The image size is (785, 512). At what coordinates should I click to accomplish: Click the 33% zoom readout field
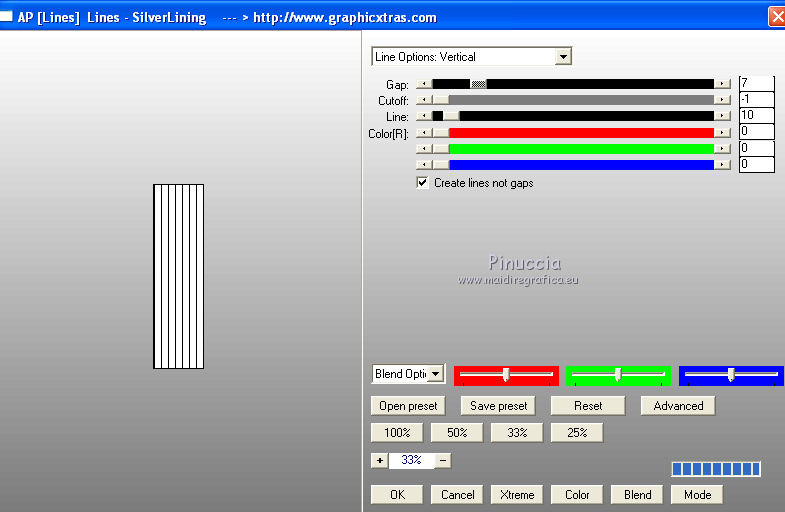[x=412, y=460]
